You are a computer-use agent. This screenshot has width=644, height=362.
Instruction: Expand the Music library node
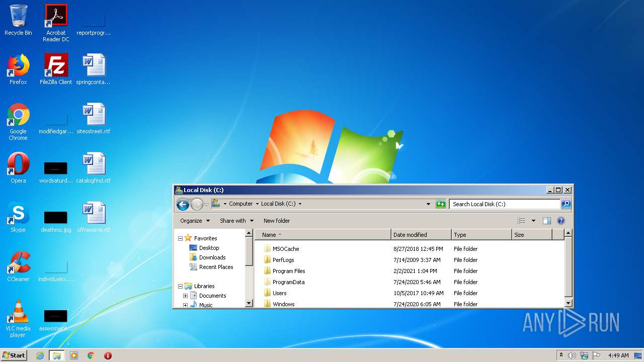[x=186, y=305]
